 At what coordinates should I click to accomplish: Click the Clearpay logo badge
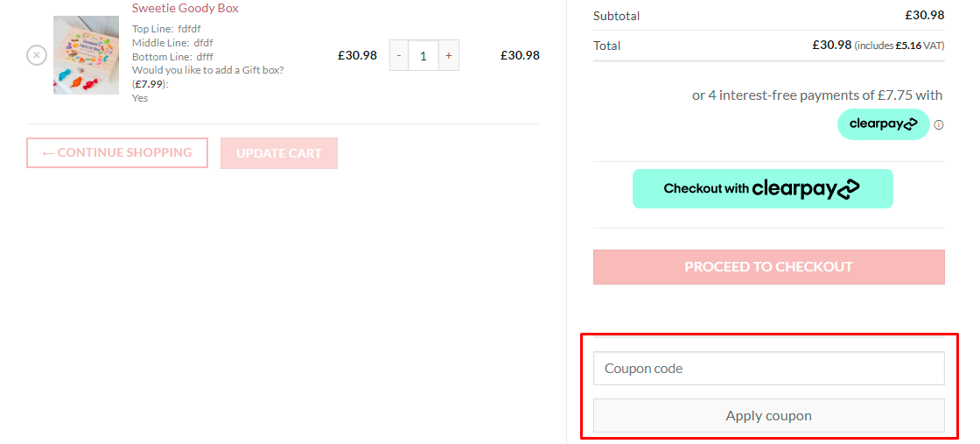[x=883, y=124]
